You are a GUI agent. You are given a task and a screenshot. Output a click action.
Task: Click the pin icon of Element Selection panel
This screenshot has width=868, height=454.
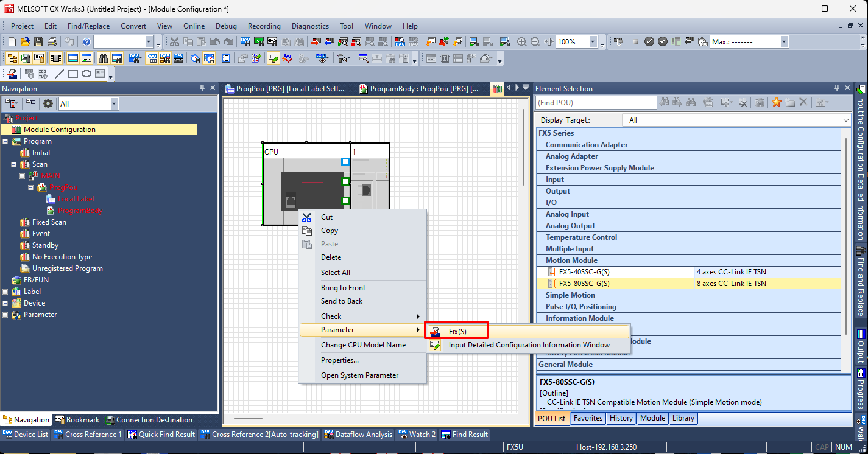(837, 88)
